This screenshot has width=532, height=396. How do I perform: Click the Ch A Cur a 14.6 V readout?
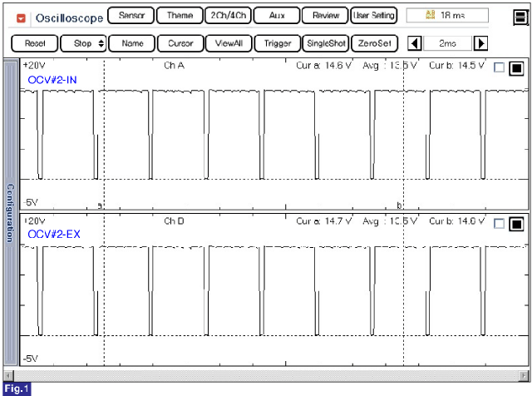(323, 65)
